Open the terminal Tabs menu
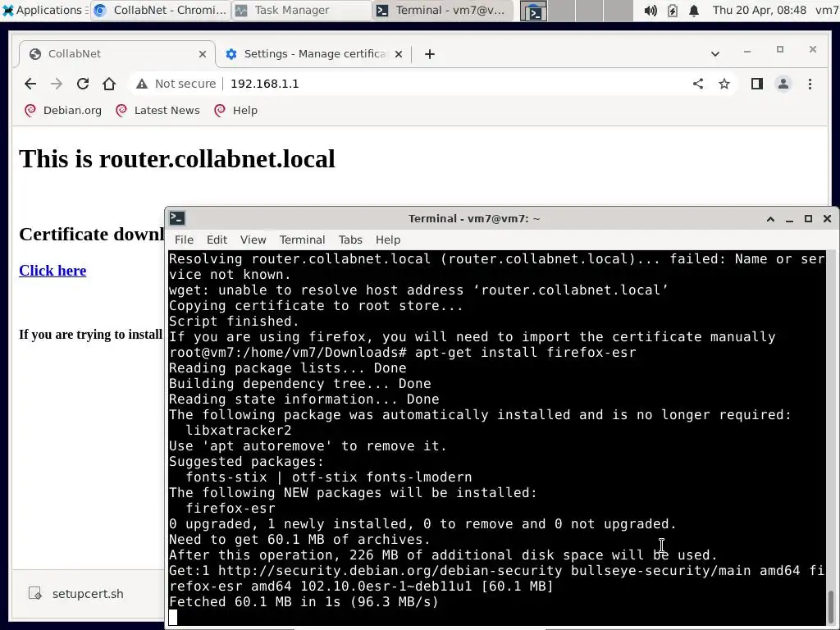The image size is (840, 630). (x=350, y=240)
